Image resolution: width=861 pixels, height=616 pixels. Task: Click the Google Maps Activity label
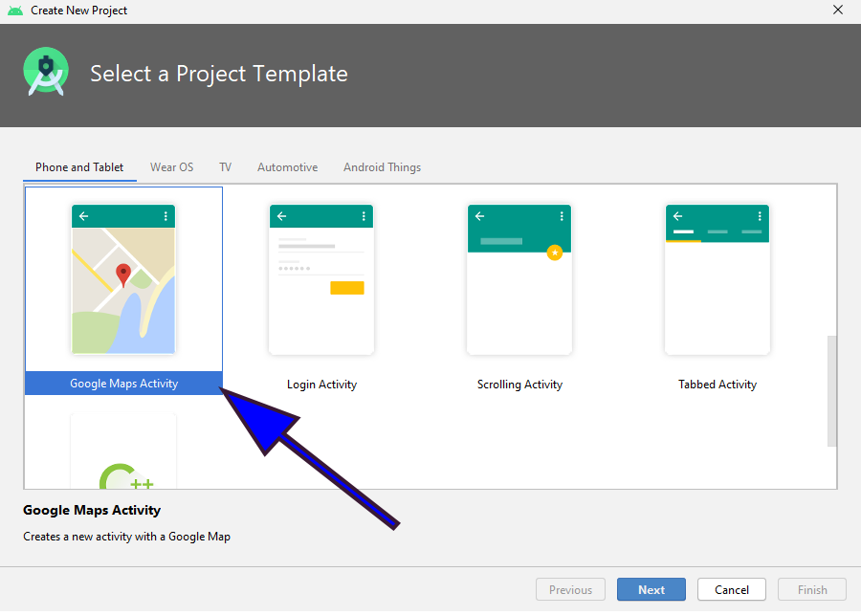tap(124, 384)
